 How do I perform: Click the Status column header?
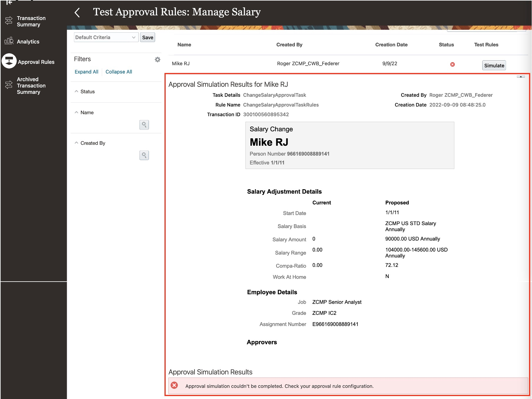[446, 45]
